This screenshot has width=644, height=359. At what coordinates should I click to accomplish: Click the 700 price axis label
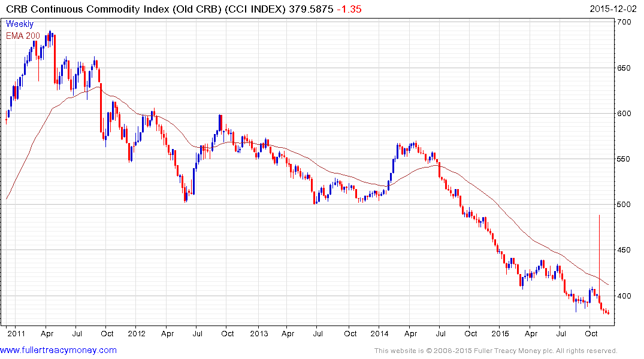tap(624, 22)
